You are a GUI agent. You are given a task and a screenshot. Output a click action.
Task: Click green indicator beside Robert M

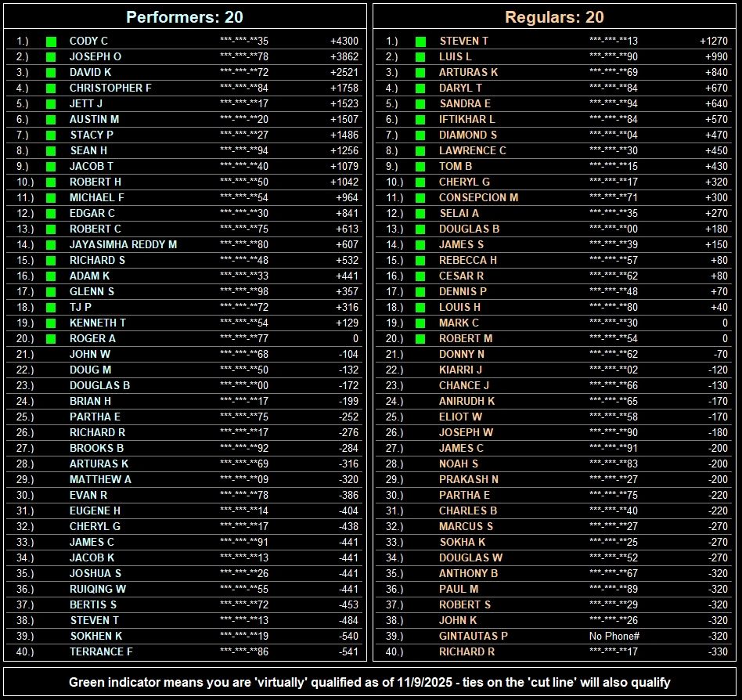point(420,339)
